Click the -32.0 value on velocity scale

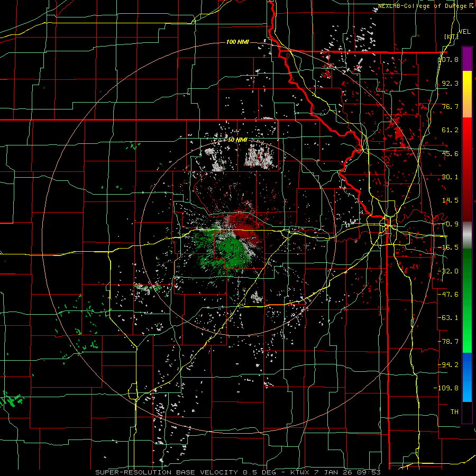[x=448, y=271]
